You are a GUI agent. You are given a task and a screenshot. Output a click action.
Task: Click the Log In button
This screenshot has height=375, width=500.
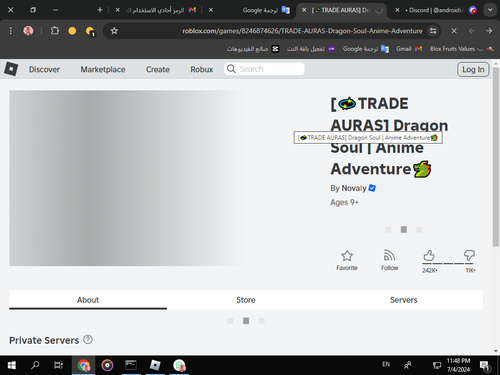(473, 69)
